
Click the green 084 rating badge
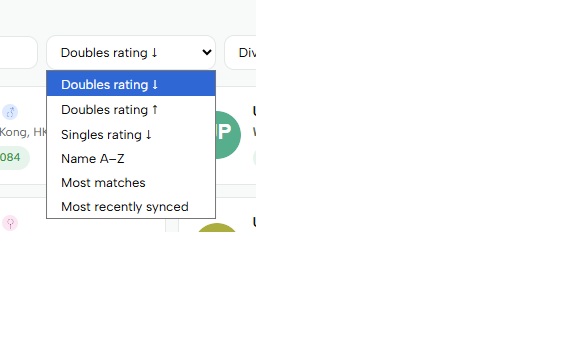(x=14, y=158)
